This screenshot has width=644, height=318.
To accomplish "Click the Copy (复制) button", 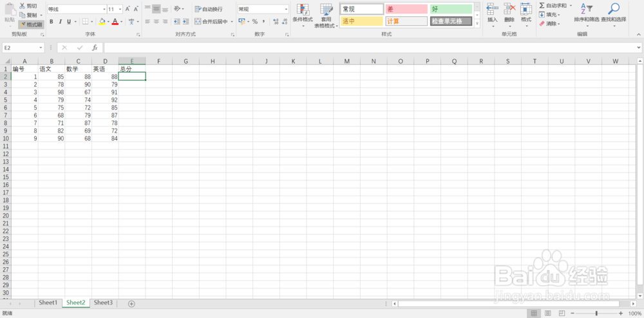I will pyautogui.click(x=28, y=15).
